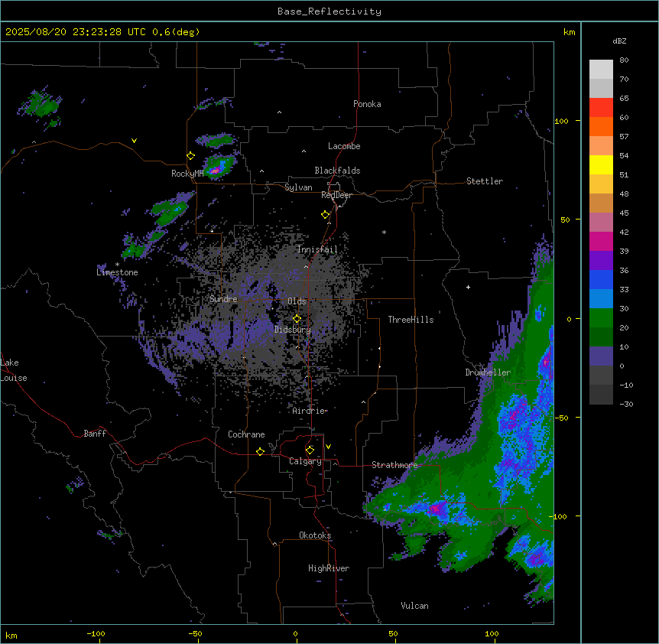Click the RockyMH city label
659x644 pixels.
[187, 173]
